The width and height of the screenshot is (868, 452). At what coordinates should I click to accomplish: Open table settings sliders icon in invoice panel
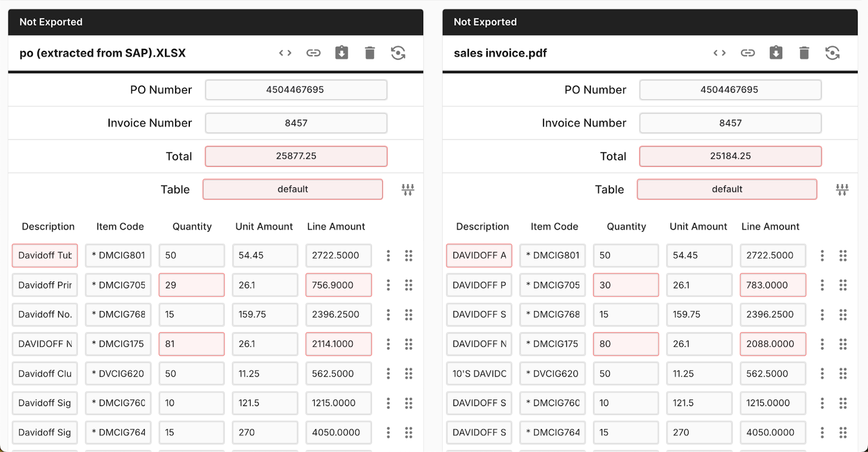[x=843, y=190]
